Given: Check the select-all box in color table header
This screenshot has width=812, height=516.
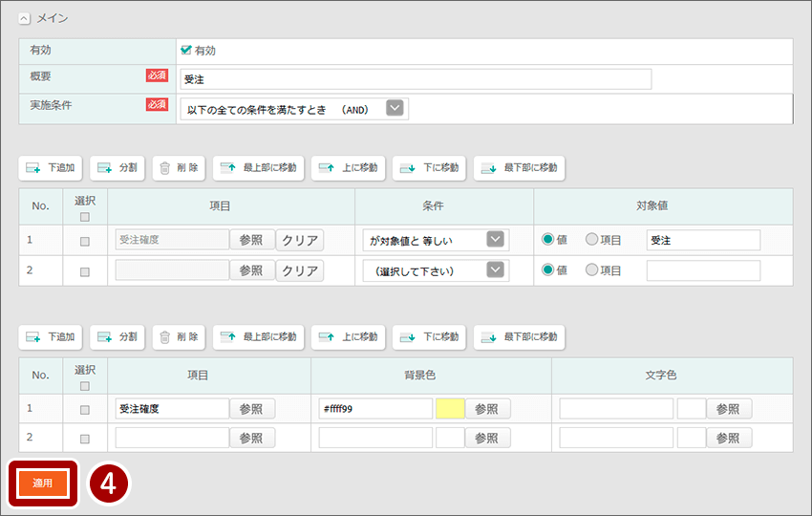Looking at the screenshot, I should tap(85, 386).
